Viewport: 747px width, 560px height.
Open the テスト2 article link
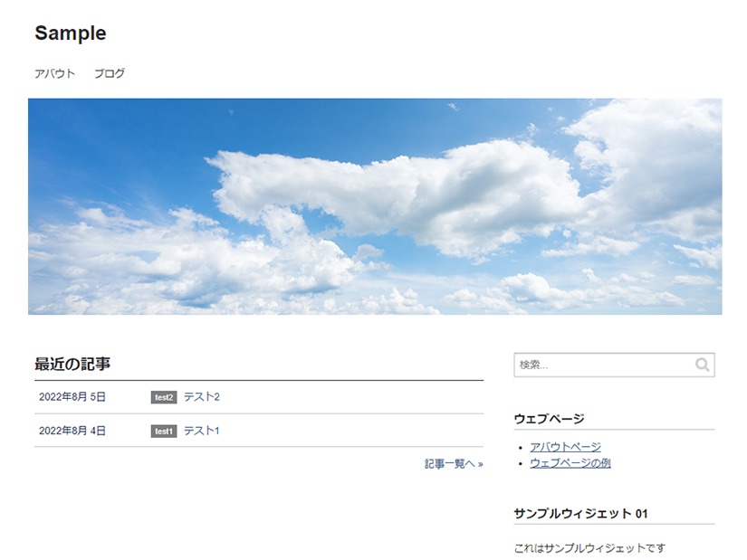(x=202, y=396)
